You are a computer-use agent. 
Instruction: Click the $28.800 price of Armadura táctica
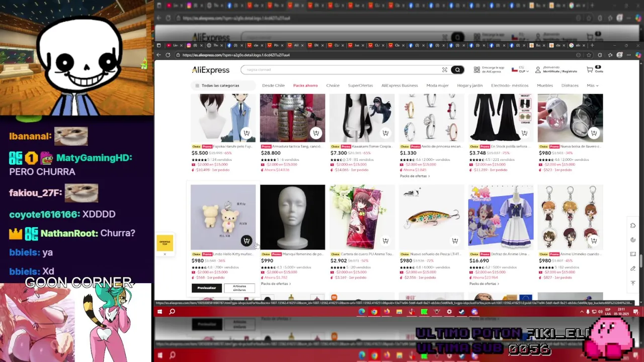pos(271,153)
